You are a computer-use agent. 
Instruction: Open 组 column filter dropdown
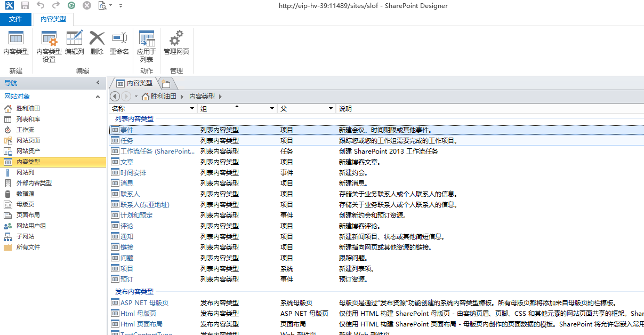(272, 108)
